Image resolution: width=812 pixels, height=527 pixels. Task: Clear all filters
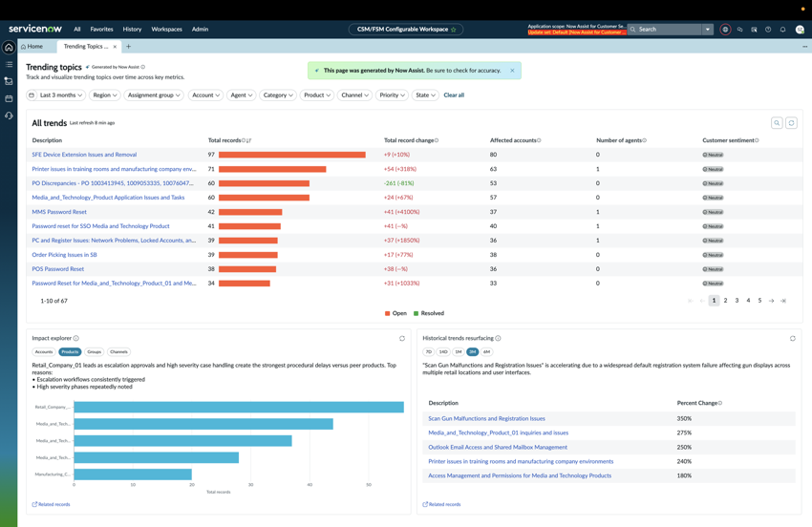pos(454,95)
